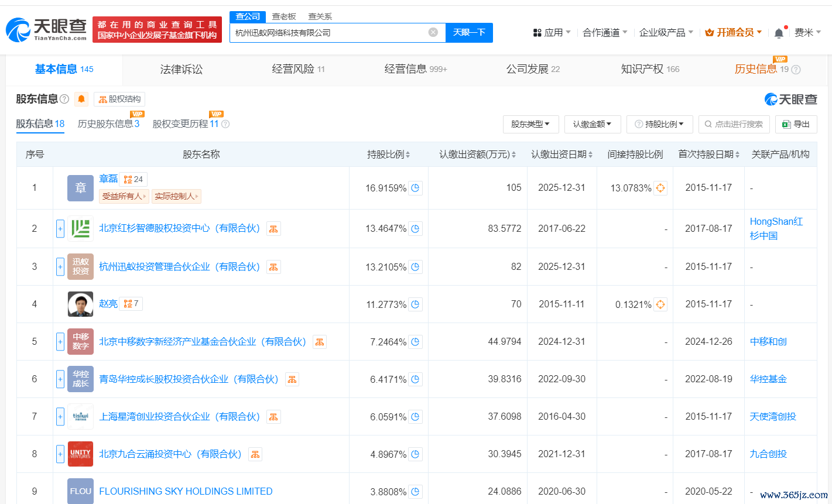
Task: Open equity structure icon for 北京九合云涌
Action: tap(255, 454)
